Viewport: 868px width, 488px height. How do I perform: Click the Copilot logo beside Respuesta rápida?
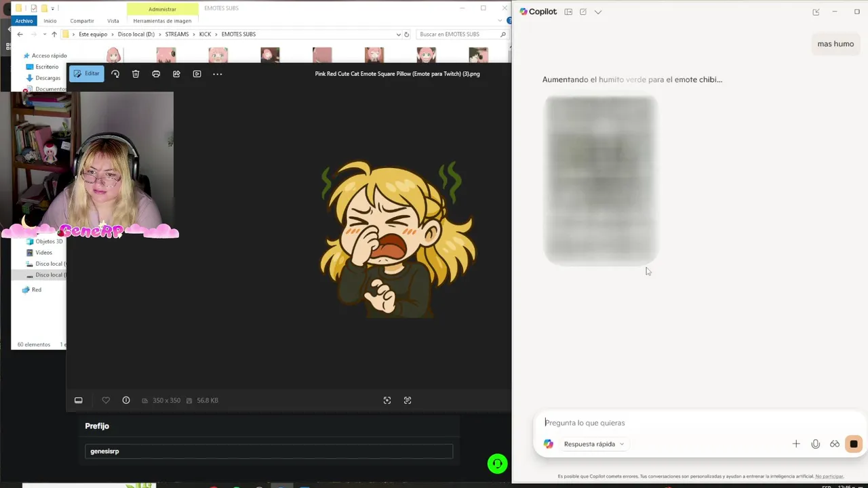tap(549, 444)
